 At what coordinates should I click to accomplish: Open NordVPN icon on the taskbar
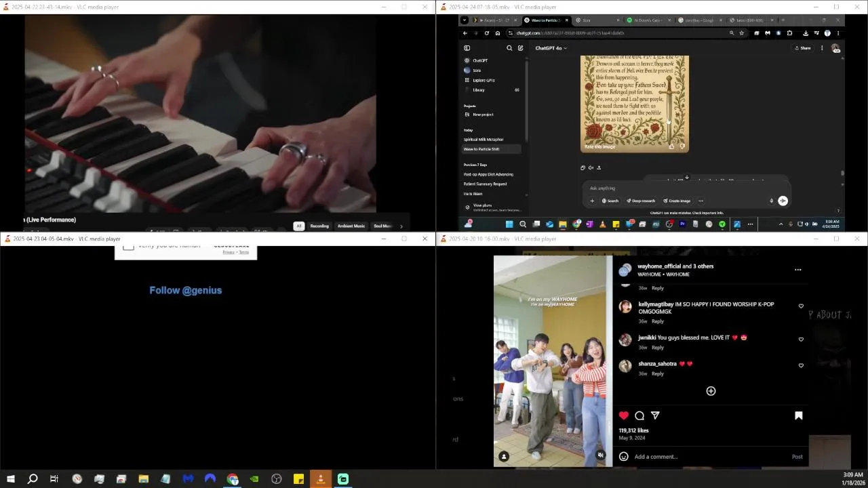(210, 479)
